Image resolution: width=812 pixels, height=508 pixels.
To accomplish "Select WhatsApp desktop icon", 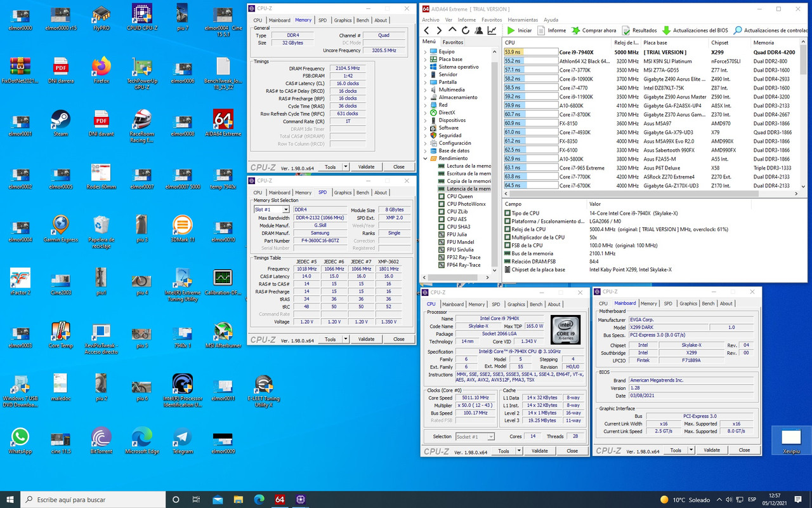I will 20,440.
